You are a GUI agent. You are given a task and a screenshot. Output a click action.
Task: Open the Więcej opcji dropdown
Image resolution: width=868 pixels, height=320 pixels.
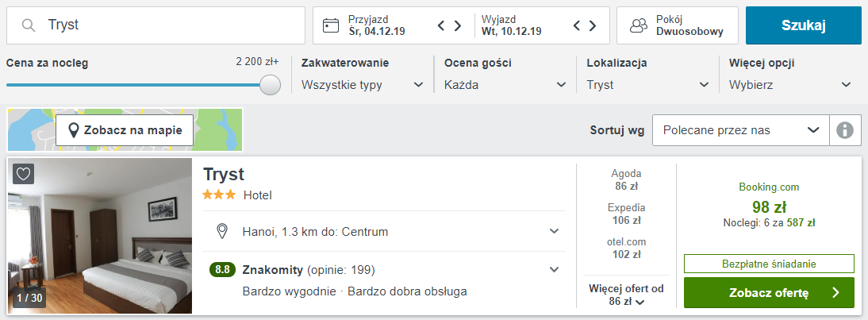click(790, 85)
